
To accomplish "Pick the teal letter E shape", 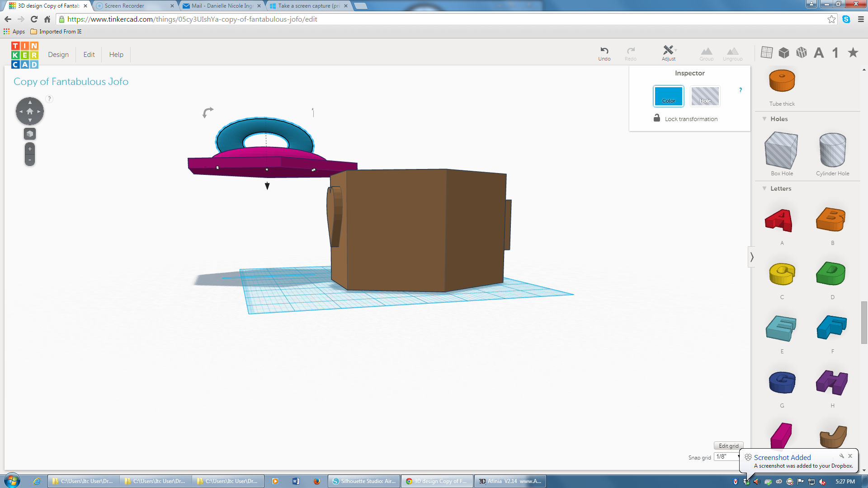I will (x=781, y=328).
